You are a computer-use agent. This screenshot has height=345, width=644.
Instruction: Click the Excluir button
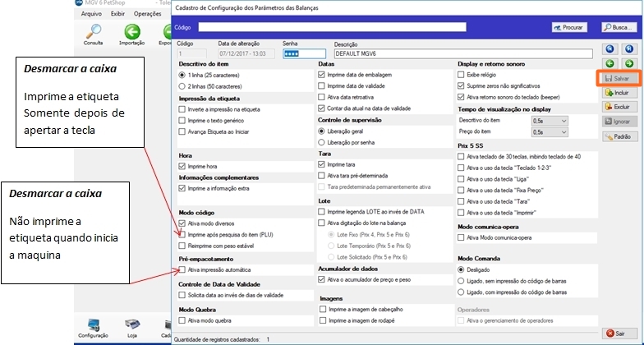617,107
